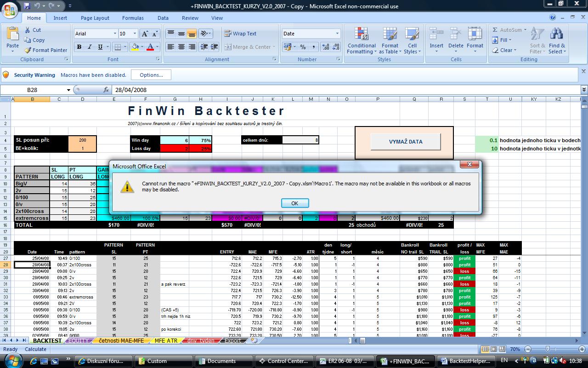This screenshot has height=368, width=588.
Task: Cut the selection with the scissors icon
Action: coord(32,30)
